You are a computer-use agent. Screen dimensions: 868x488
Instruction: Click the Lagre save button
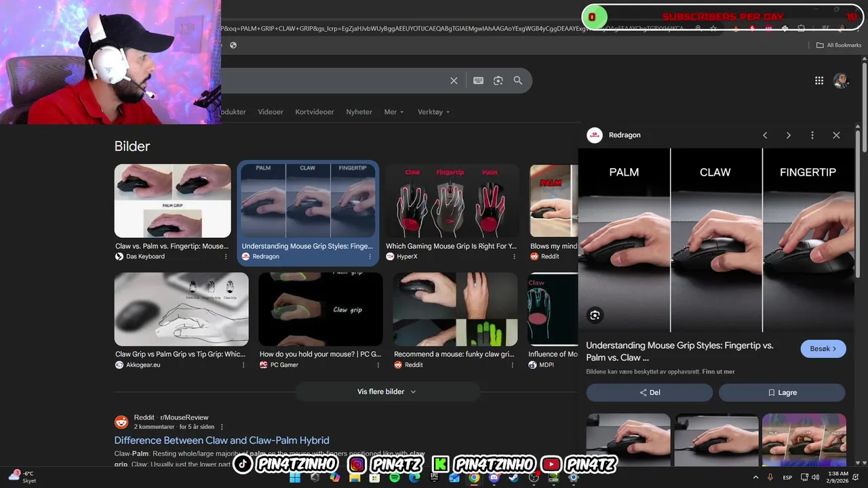coord(782,392)
